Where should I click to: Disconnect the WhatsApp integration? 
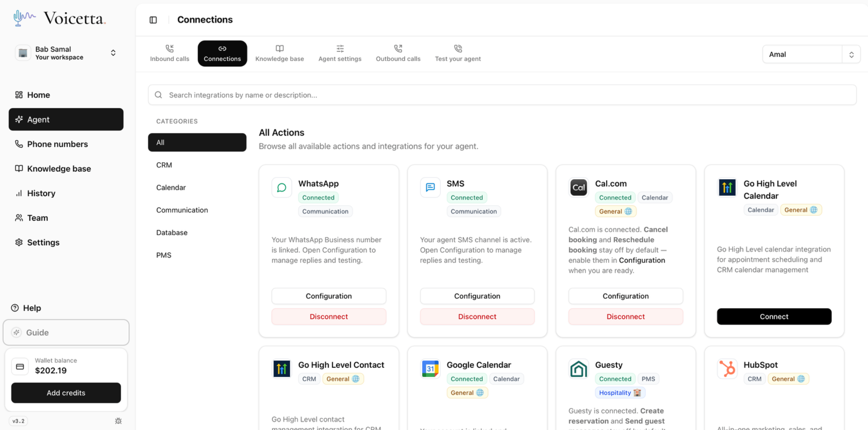tap(329, 316)
